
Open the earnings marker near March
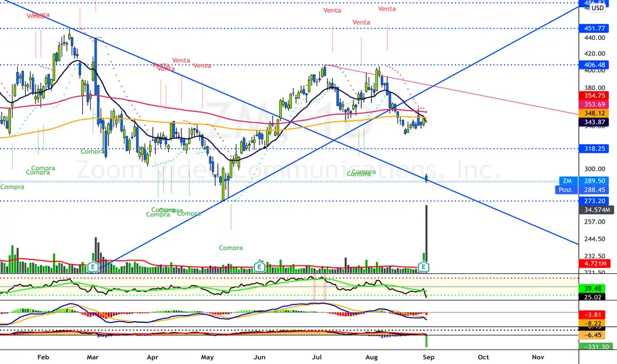click(x=93, y=267)
